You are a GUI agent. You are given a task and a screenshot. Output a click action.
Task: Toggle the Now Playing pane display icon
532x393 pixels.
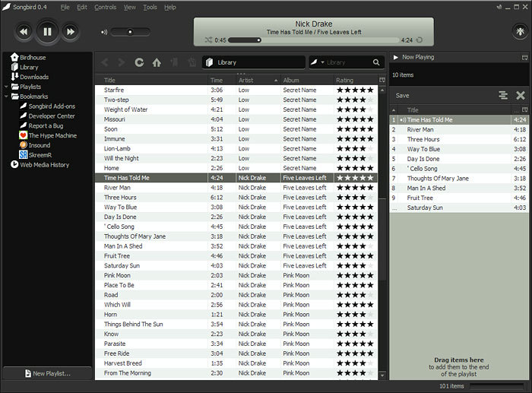click(524, 57)
